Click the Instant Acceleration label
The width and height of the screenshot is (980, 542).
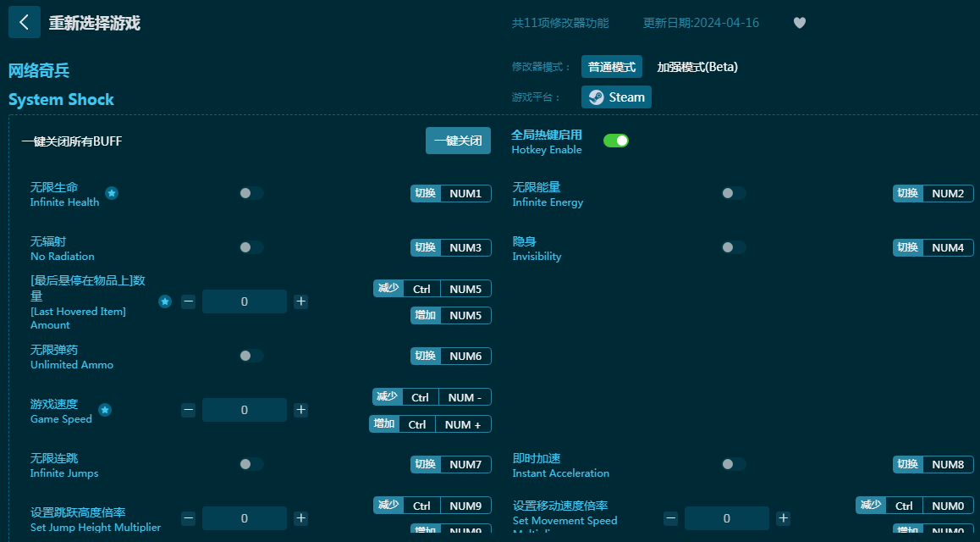pyautogui.click(x=560, y=473)
